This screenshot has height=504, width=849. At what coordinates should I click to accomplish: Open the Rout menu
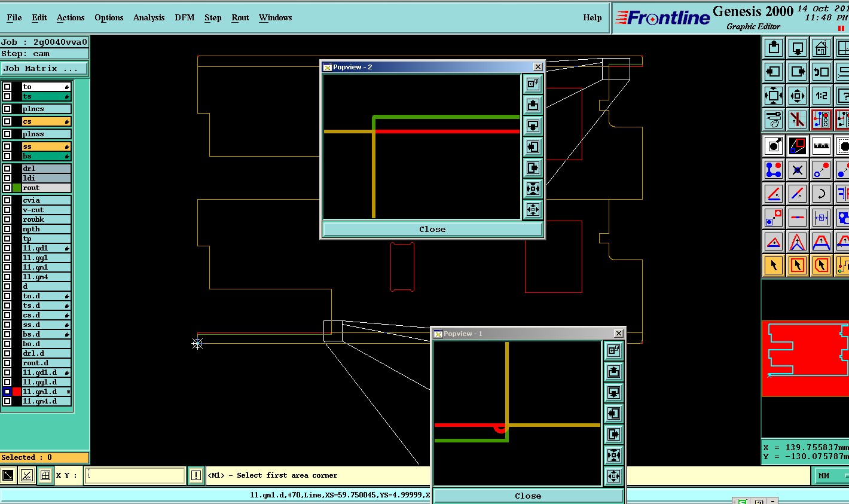pyautogui.click(x=240, y=17)
